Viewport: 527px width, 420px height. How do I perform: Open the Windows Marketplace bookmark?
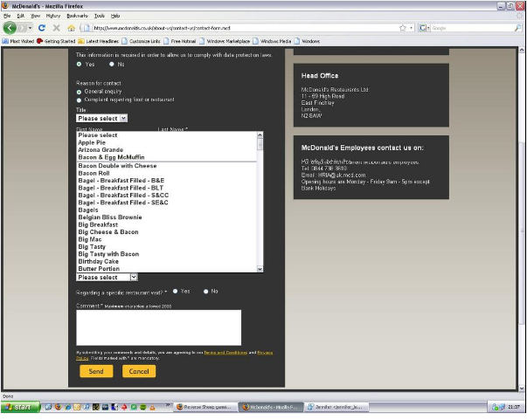point(225,41)
